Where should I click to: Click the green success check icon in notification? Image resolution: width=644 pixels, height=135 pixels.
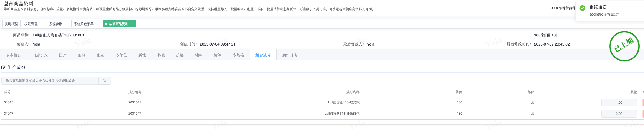[582, 8]
